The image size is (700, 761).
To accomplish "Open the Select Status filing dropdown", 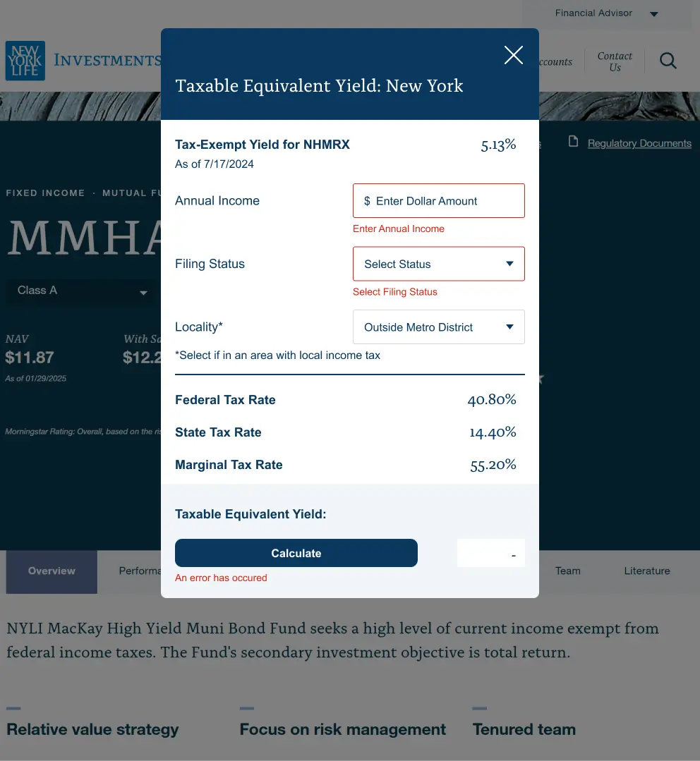I will (437, 264).
